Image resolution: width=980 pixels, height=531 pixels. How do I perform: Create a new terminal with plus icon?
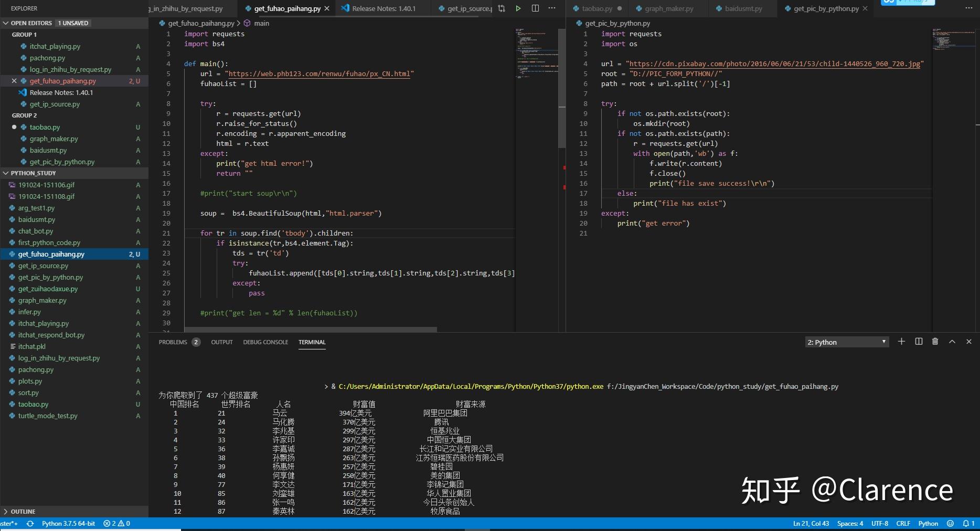(x=901, y=342)
